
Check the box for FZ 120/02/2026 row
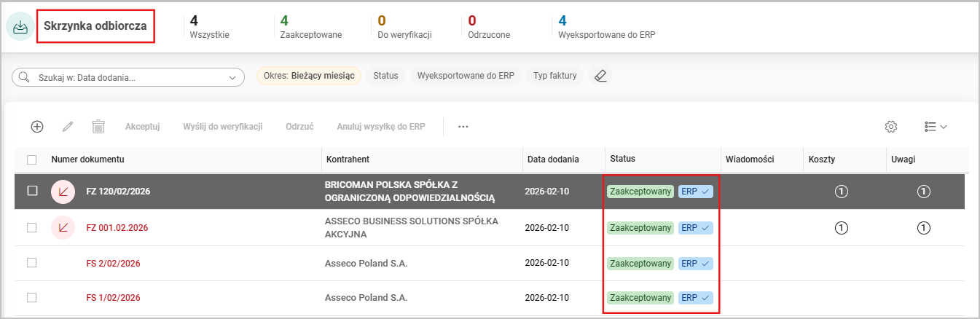pyautogui.click(x=32, y=191)
